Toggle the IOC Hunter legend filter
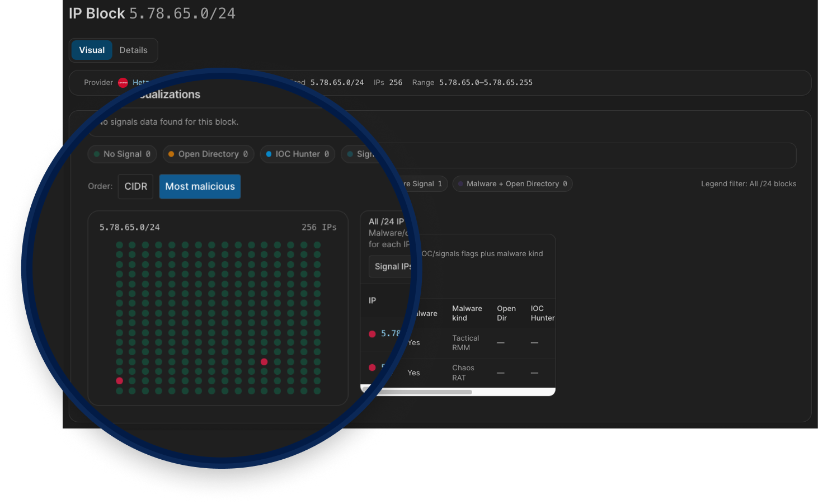Viewport: 818px width, 504px height. [298, 154]
